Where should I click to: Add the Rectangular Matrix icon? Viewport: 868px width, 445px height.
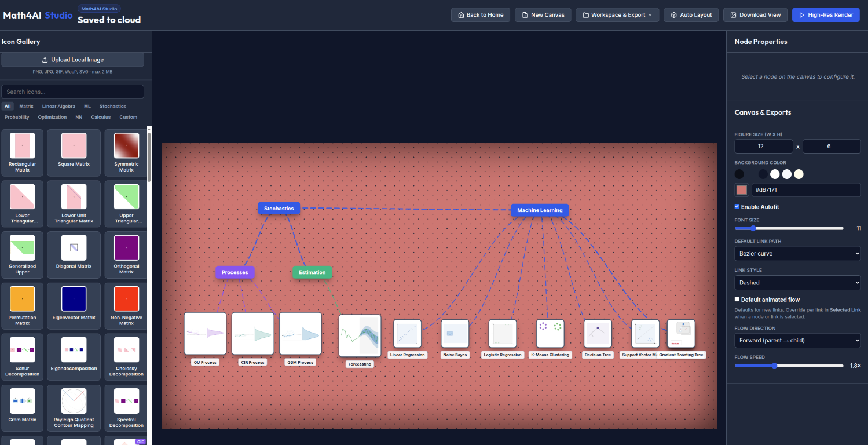23,152
